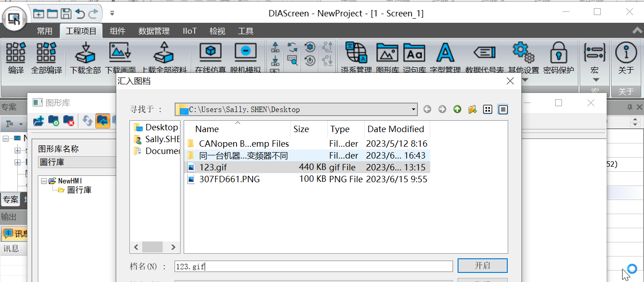Select the 307FD661.PNG file
Image resolution: width=644 pixels, height=282 pixels.
229,179
